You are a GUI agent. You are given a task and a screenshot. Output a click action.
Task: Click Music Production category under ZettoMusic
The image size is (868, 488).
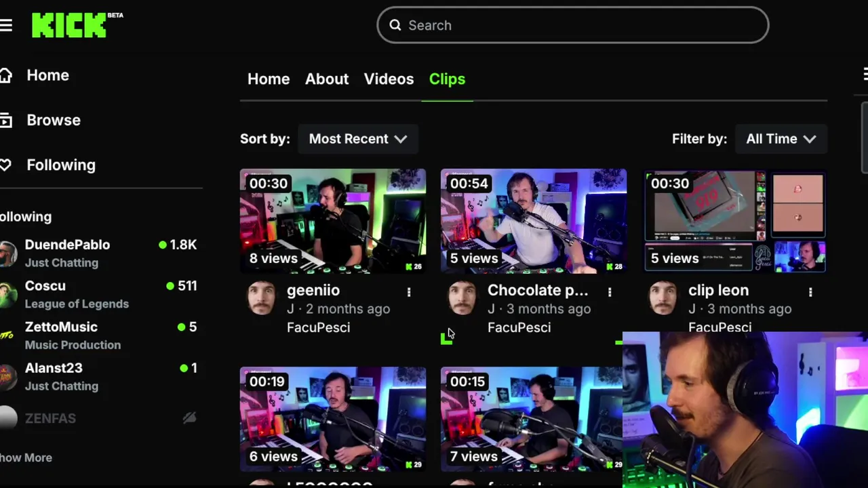click(x=73, y=345)
